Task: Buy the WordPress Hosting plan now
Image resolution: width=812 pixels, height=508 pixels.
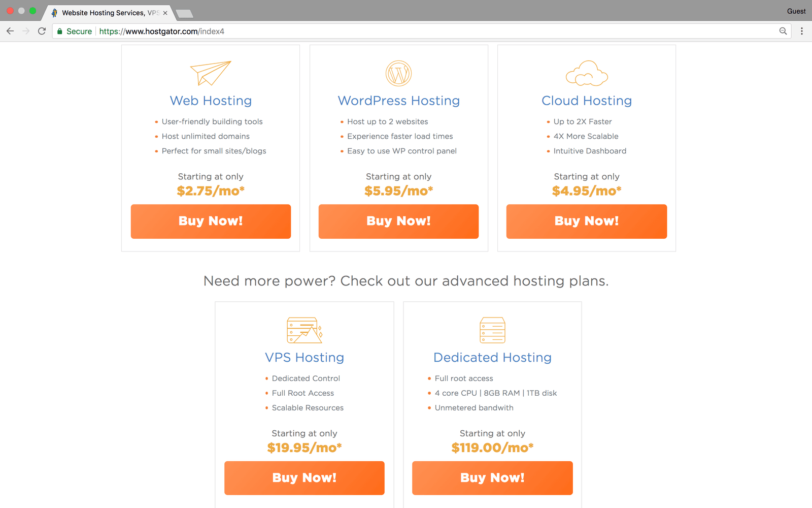Action: pos(398,221)
